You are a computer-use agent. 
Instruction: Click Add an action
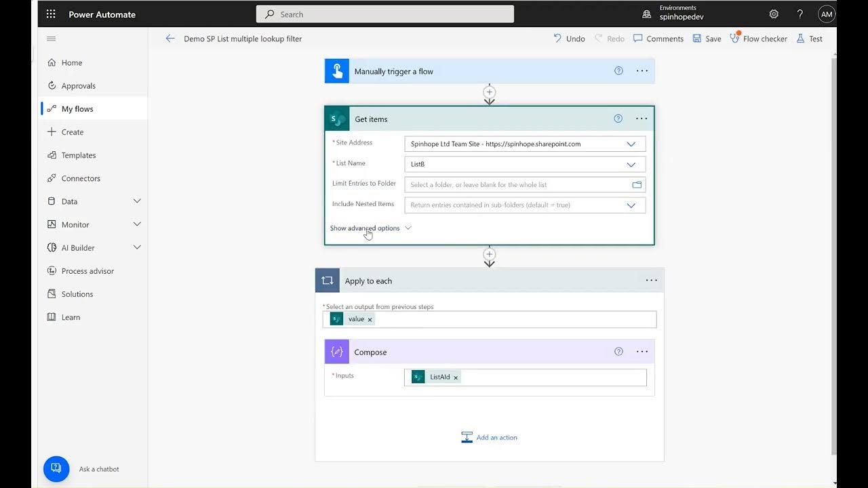coord(489,437)
